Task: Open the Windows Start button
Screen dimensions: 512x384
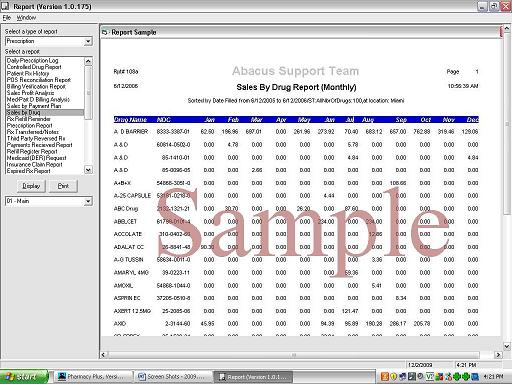Action: [x=24, y=377]
